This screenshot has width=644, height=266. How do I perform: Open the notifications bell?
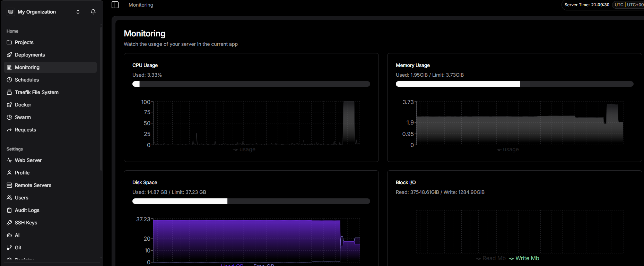click(93, 12)
